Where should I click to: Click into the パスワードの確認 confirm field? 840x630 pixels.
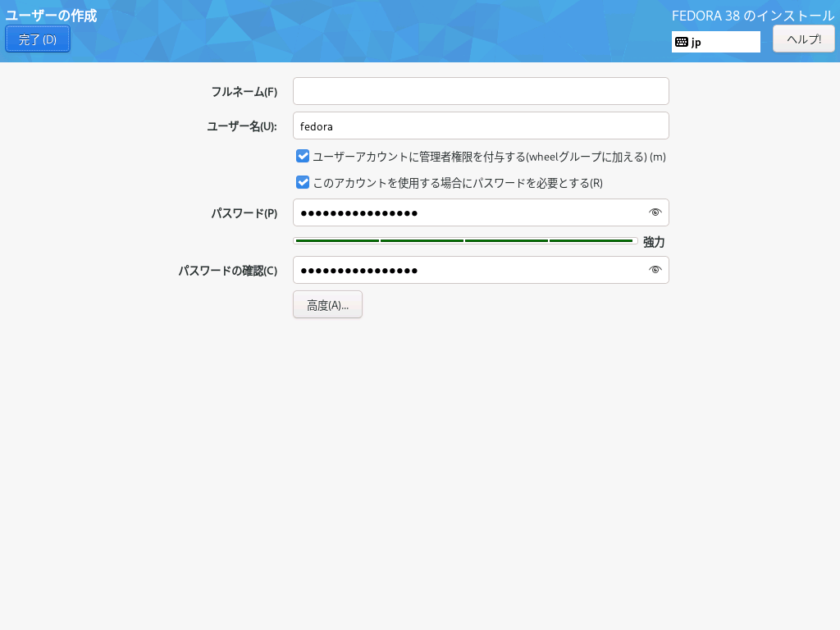tap(481, 270)
